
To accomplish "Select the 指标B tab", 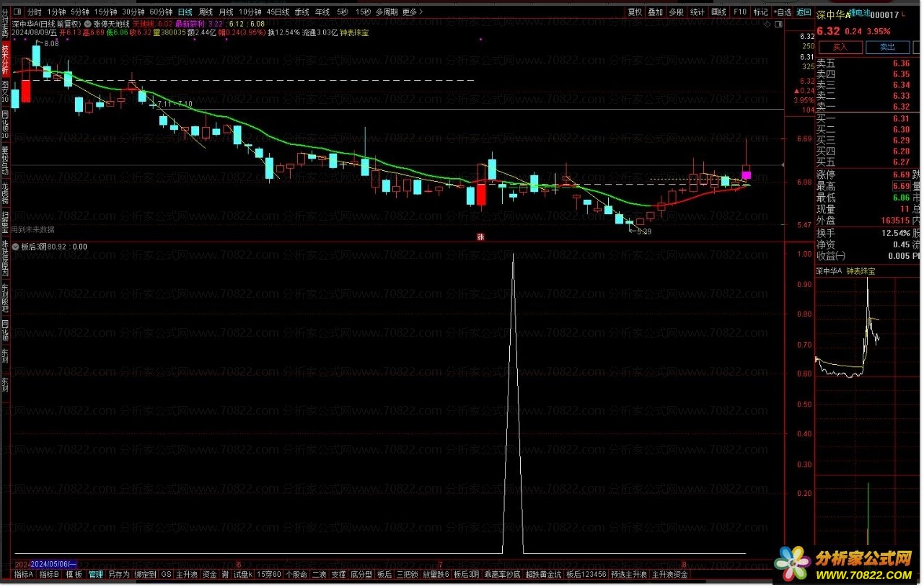I will click(48, 575).
